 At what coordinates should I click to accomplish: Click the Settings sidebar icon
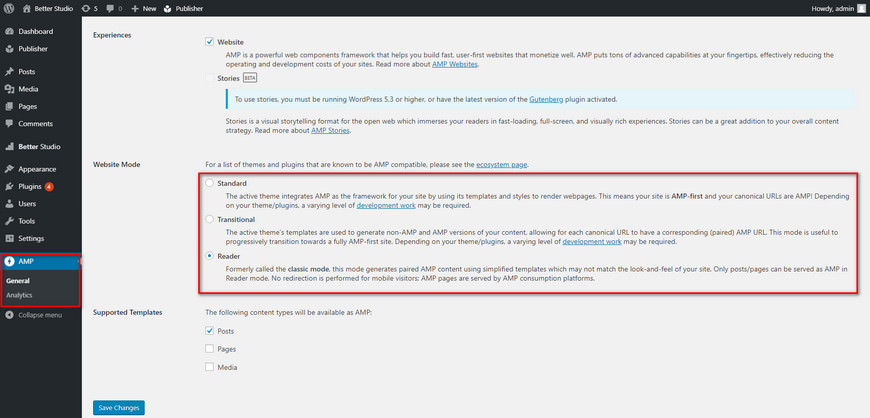[x=9, y=238]
